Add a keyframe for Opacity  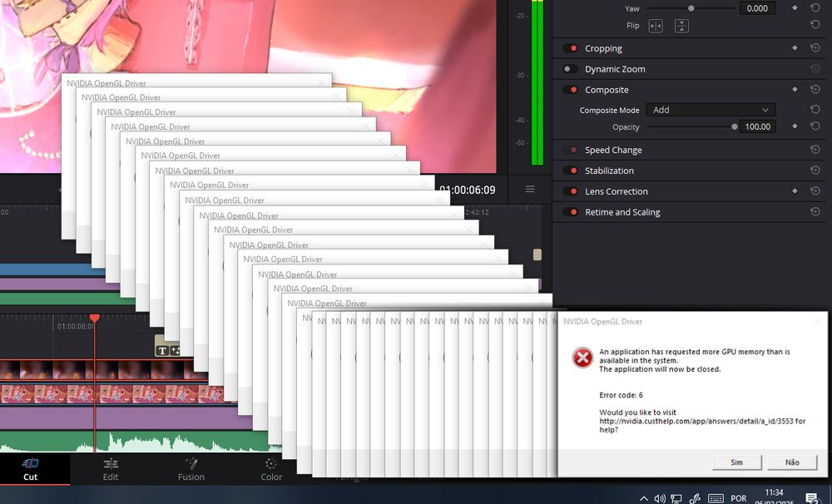pyautogui.click(x=795, y=126)
